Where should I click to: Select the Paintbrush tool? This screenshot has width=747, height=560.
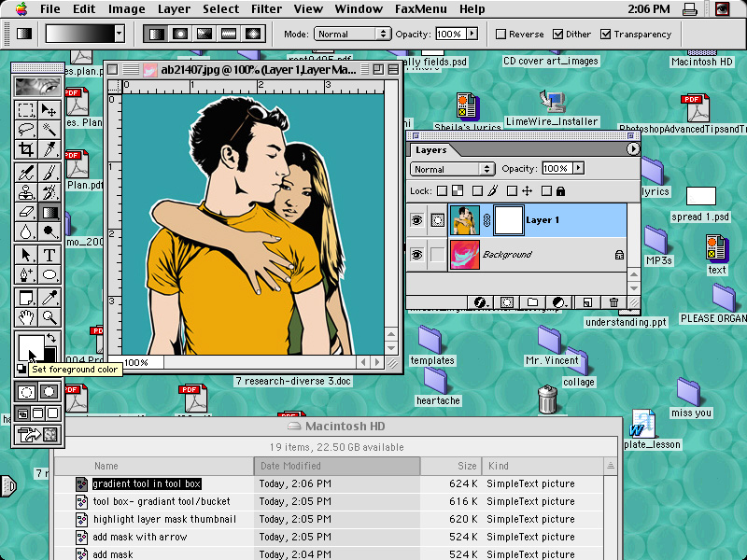pos(49,173)
